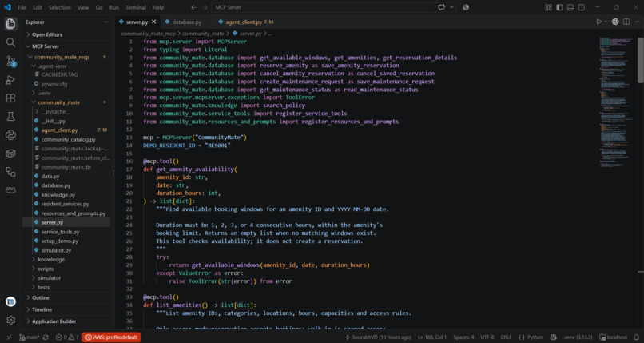Toggle the Primary Side Bar visibility
This screenshot has height=343, width=644.
559,7
